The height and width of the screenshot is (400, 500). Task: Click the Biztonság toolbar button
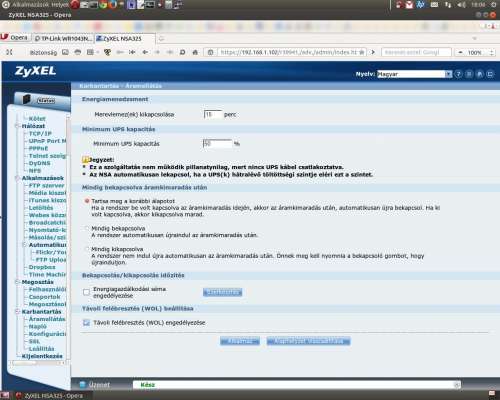pyautogui.click(x=43, y=52)
